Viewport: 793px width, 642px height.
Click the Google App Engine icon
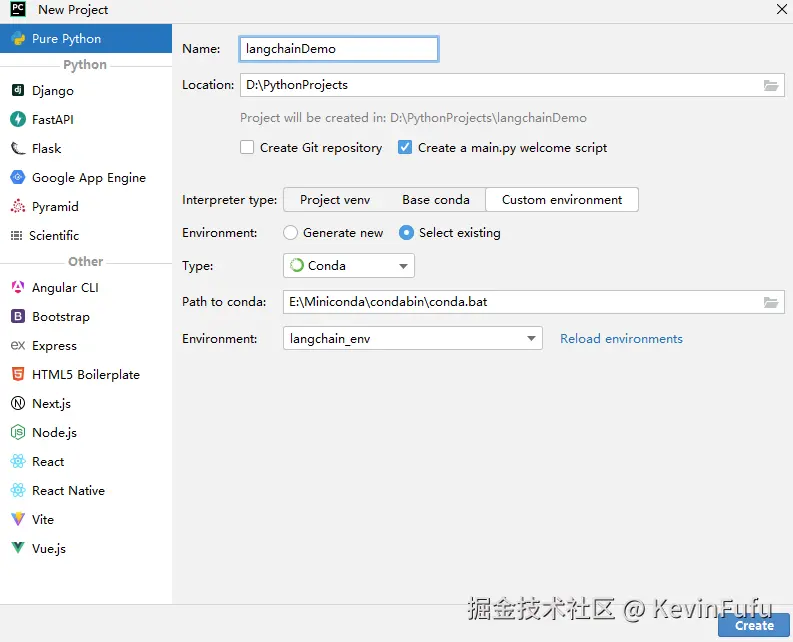(x=18, y=177)
